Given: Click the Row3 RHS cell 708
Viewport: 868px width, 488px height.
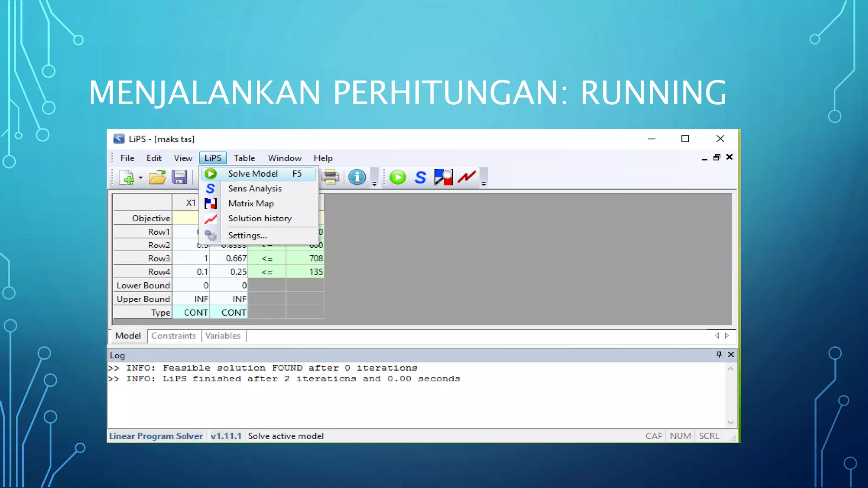Looking at the screenshot, I should click(305, 258).
